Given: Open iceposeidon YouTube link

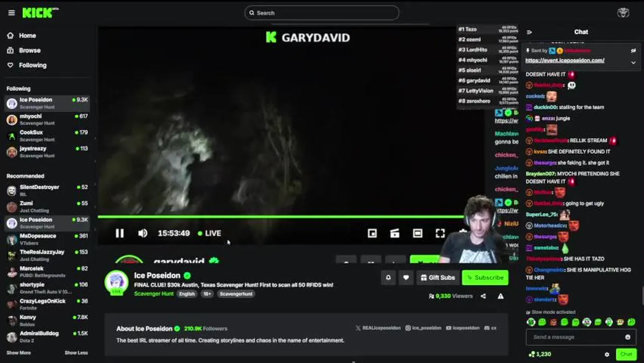Looking at the screenshot, I should 463,328.
